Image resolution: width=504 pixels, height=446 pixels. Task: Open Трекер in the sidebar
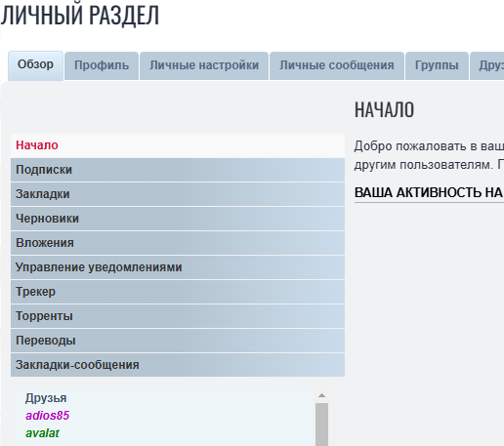[178, 292]
